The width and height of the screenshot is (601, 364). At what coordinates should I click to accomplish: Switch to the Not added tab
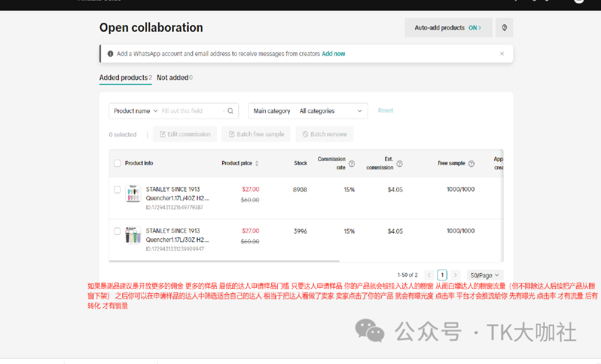[x=173, y=78]
